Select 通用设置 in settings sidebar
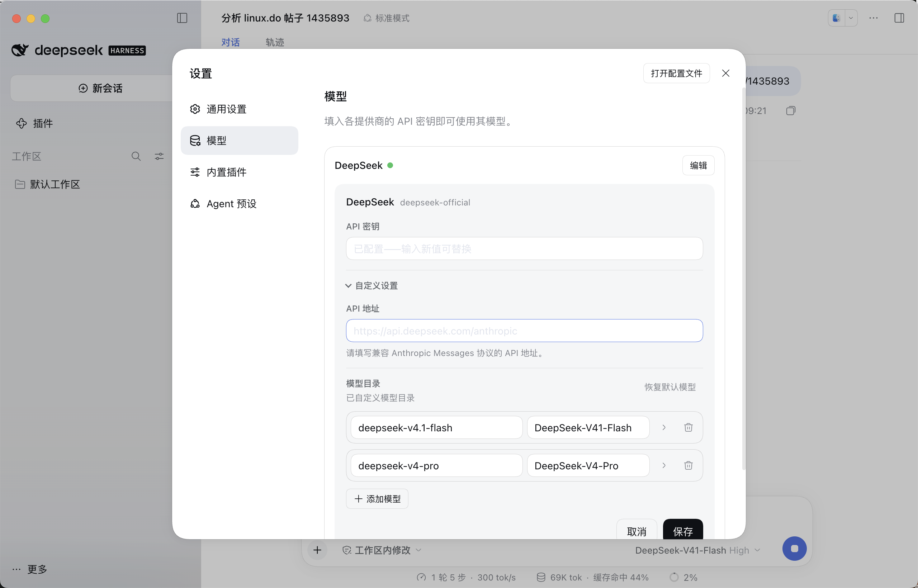The height and width of the screenshot is (588, 918). [240, 109]
